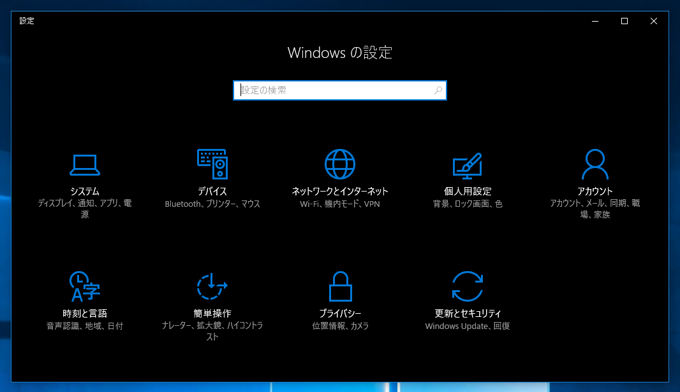Minimize the 設定 window
Image resolution: width=680 pixels, height=392 pixels.
click(595, 21)
